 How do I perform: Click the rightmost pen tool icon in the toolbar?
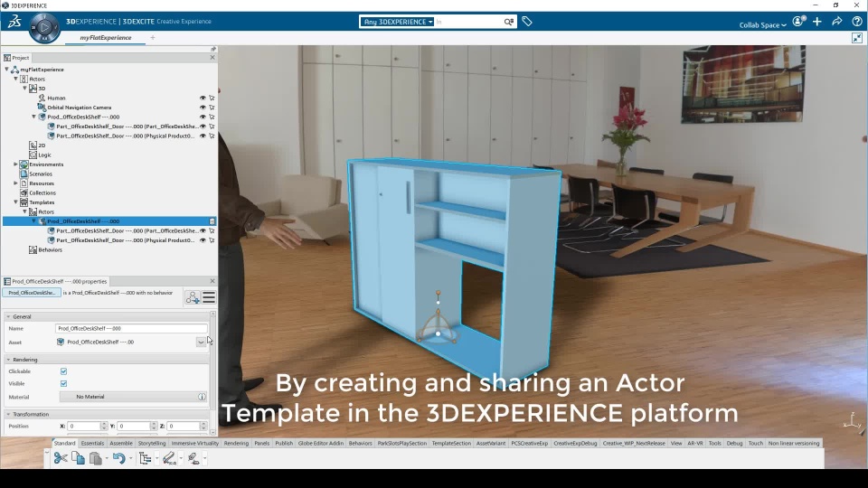pos(193,458)
